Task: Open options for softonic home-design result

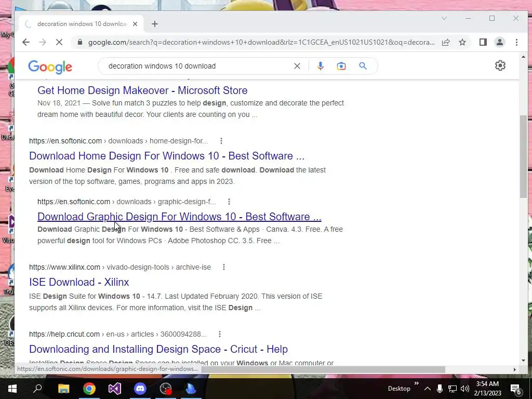Action: coord(221,140)
